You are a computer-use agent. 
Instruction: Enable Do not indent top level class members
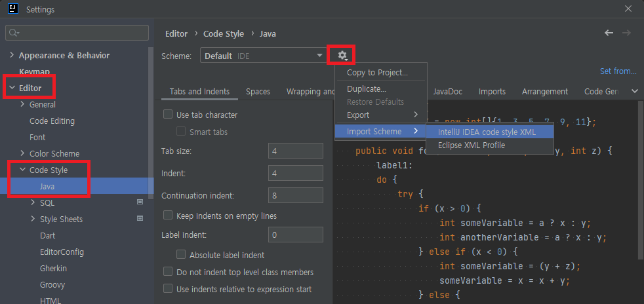[168, 272]
